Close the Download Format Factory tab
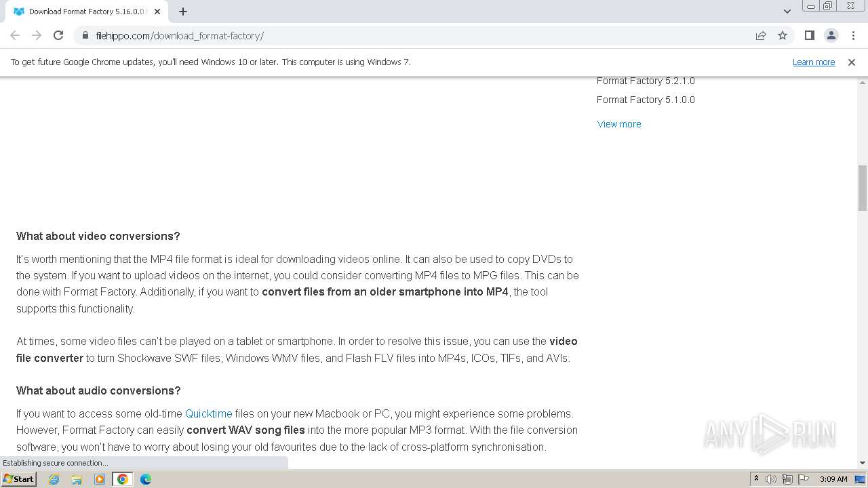 point(157,12)
